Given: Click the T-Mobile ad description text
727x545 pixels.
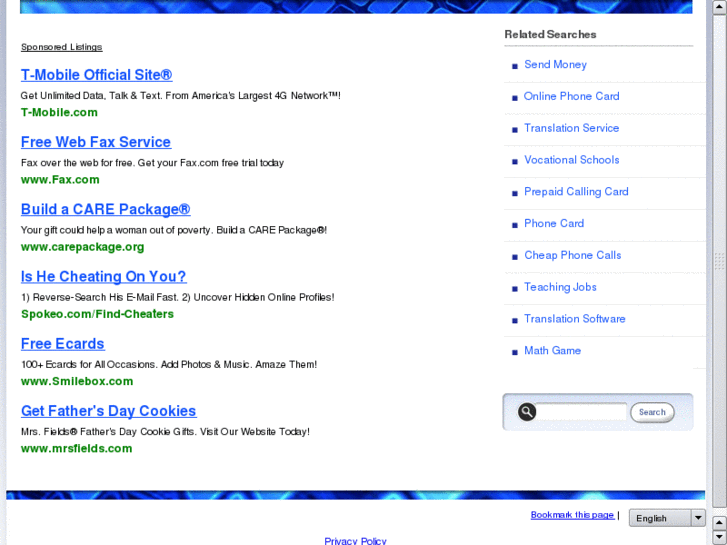Looking at the screenshot, I should point(181,96).
